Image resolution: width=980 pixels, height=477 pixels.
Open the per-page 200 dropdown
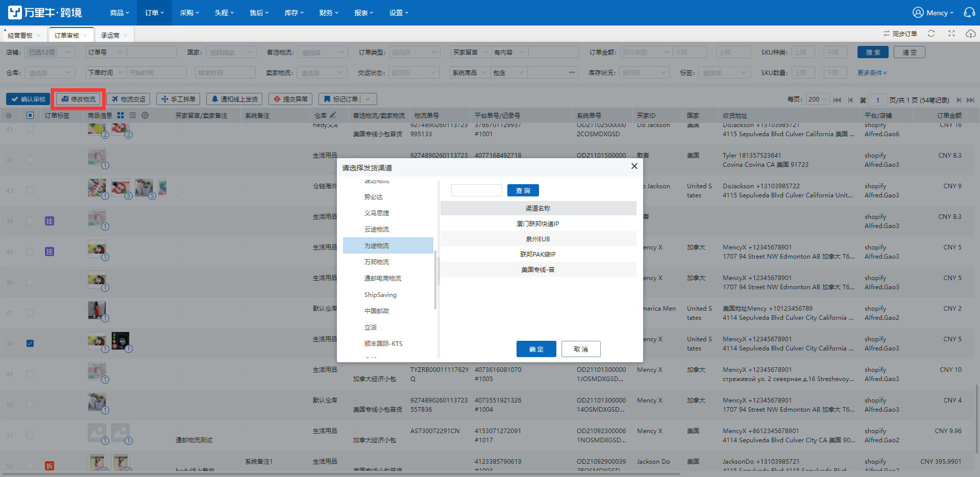(818, 99)
